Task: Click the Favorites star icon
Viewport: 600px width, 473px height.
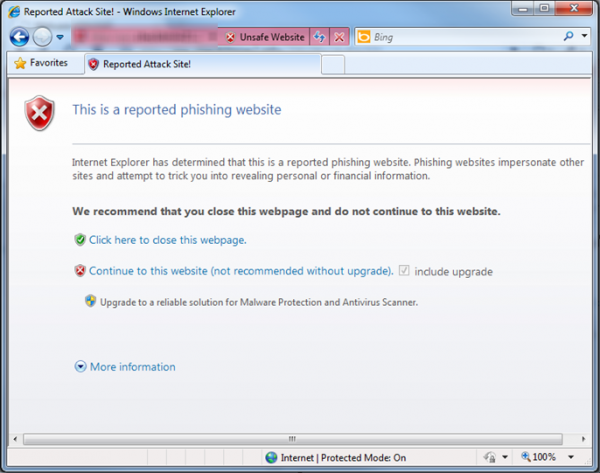Action: pyautogui.click(x=19, y=63)
